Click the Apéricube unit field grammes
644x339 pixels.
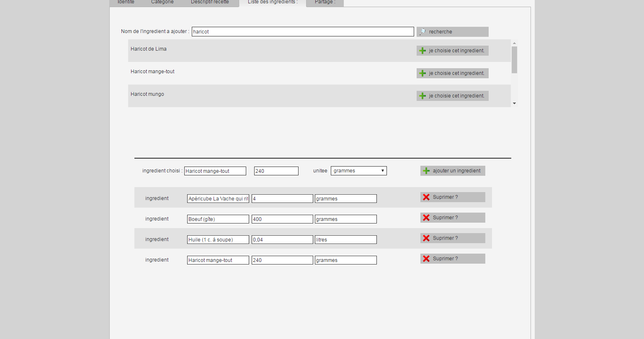coord(346,198)
